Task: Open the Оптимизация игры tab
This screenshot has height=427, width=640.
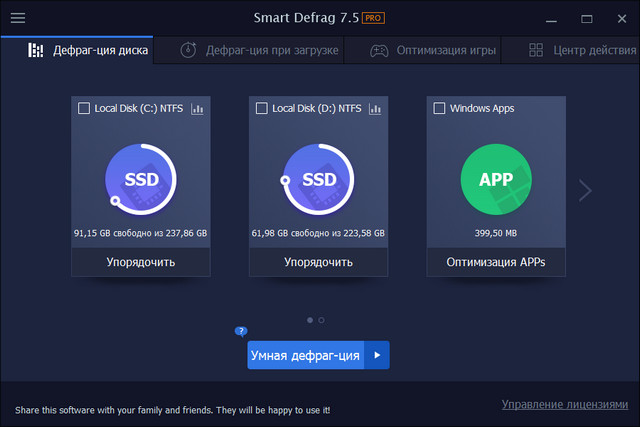Action: pyautogui.click(x=434, y=50)
